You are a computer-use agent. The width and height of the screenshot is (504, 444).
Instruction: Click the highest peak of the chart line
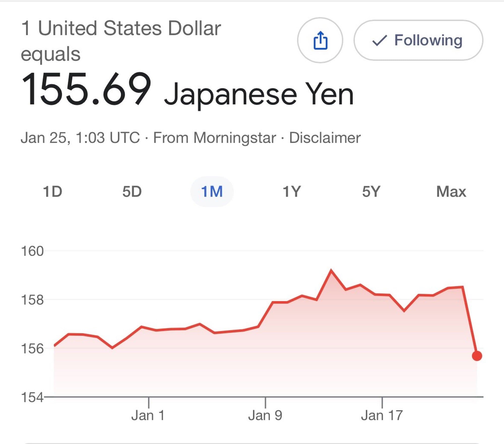331,270
